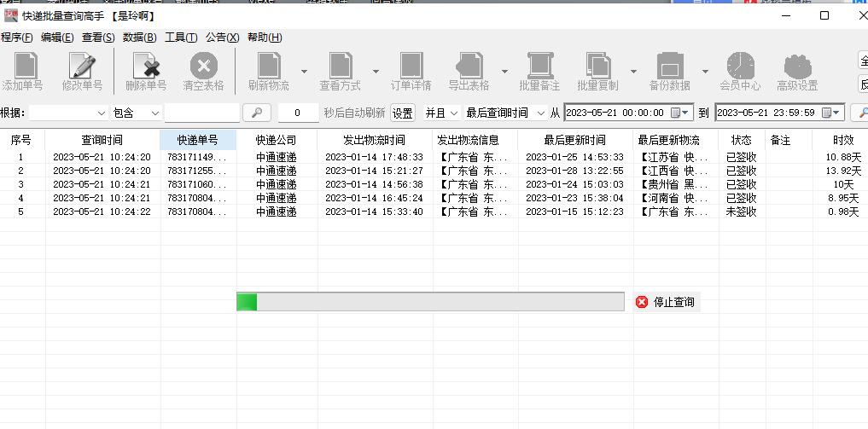Click the 清空表格 icon
The height and width of the screenshot is (429, 868).
tap(204, 66)
